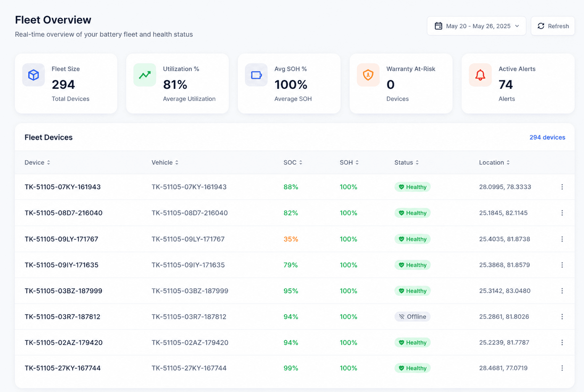Click vehicle TK-51105-09IY-171635

[x=188, y=265]
